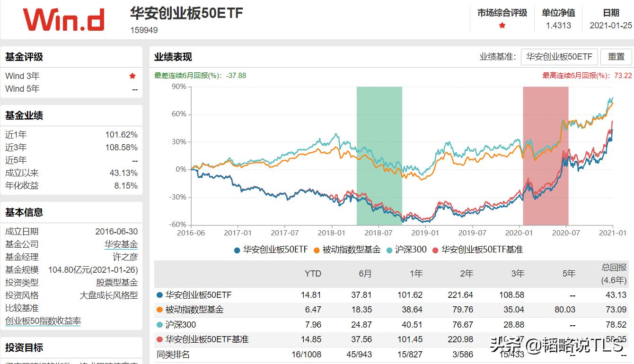Select the Wind 3年 rating star

(x=132, y=76)
